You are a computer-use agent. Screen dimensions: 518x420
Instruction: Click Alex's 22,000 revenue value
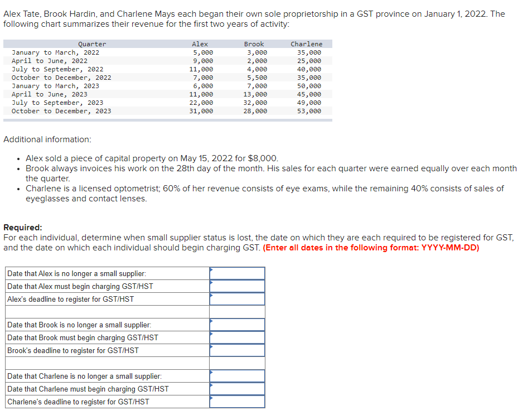click(x=201, y=103)
